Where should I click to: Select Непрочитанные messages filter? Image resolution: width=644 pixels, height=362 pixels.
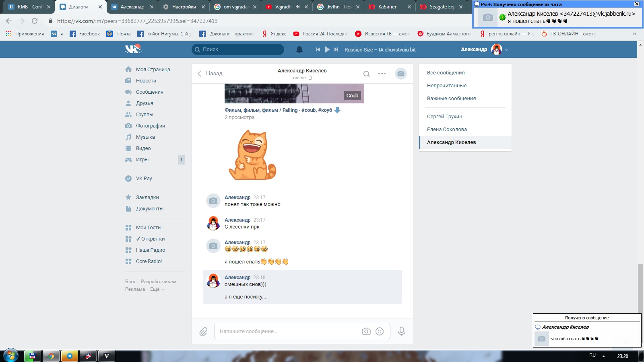coord(447,86)
